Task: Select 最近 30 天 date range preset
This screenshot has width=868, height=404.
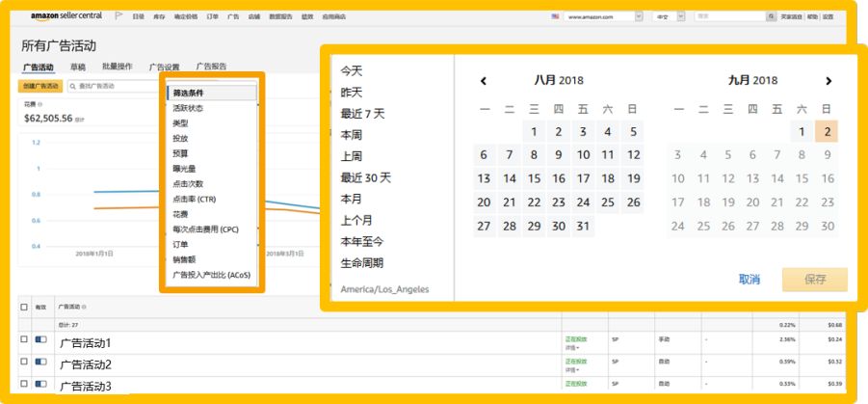Action: [x=366, y=176]
